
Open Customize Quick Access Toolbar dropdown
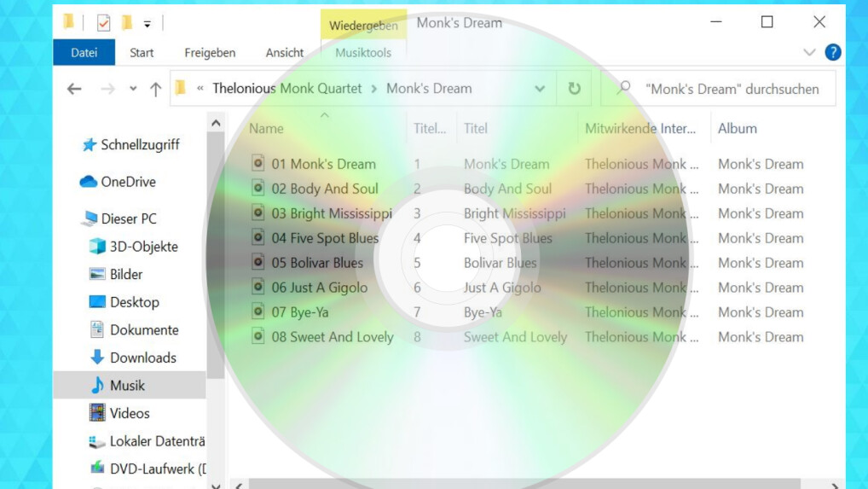[148, 24]
